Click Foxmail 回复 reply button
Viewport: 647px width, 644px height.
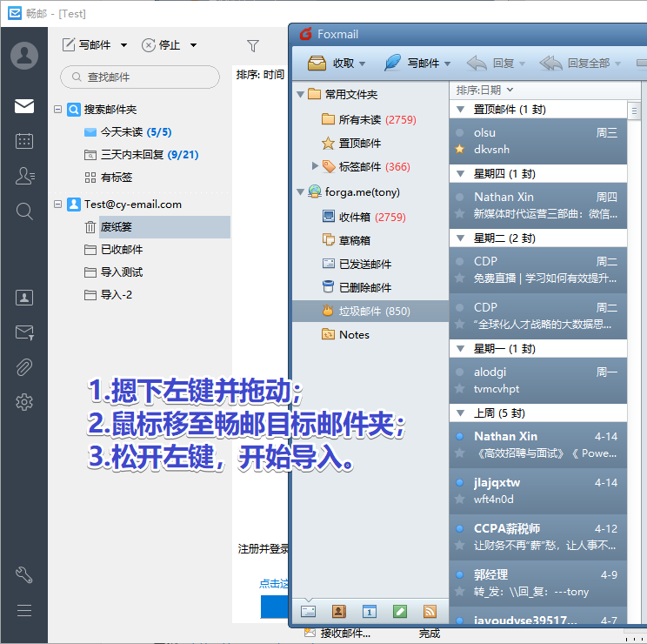tap(490, 64)
